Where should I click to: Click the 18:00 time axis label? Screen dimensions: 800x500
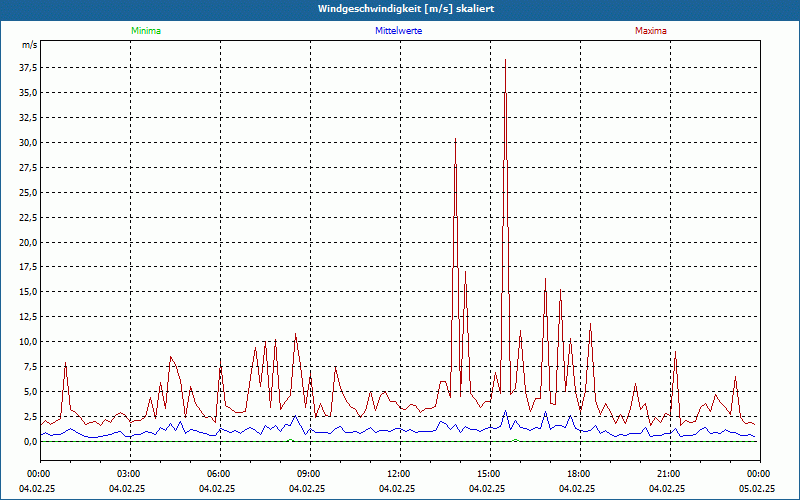[579, 473]
